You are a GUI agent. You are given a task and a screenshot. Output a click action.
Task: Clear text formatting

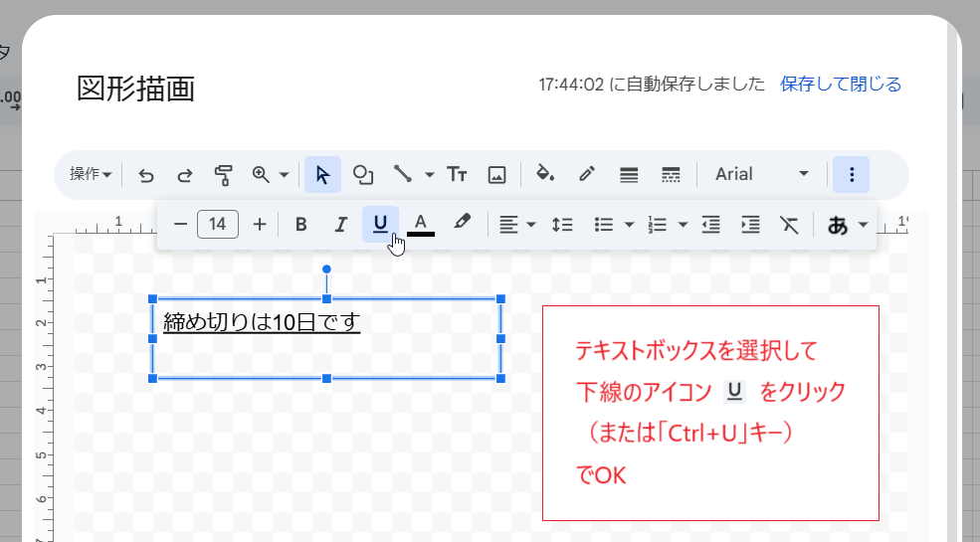tap(789, 225)
